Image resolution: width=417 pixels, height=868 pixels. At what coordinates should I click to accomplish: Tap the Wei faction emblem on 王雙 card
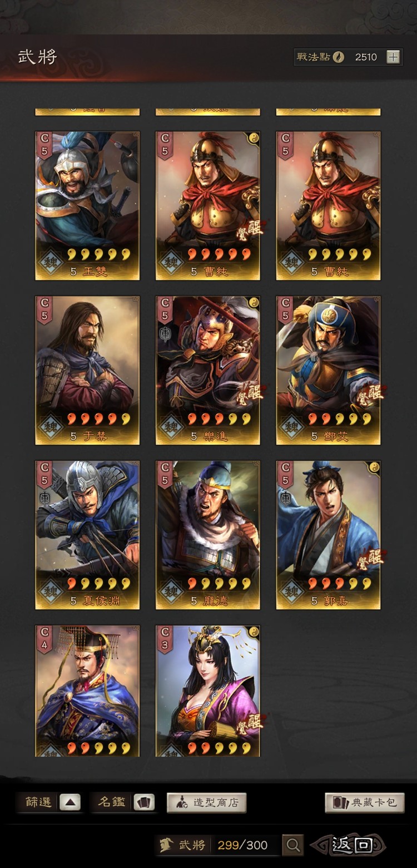[50, 262]
